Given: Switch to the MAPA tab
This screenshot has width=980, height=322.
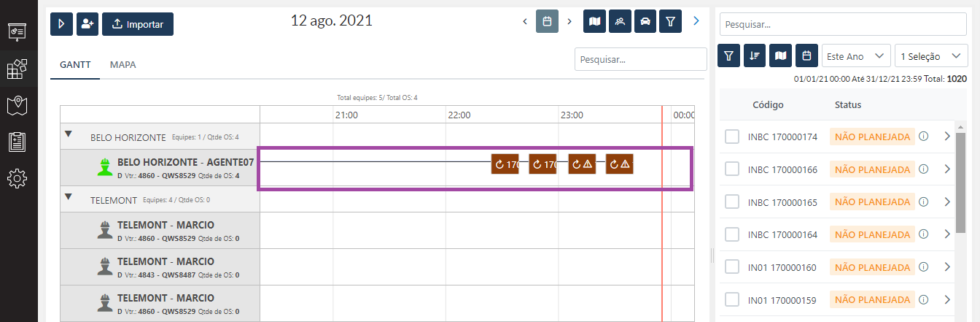Looking at the screenshot, I should pos(122,64).
